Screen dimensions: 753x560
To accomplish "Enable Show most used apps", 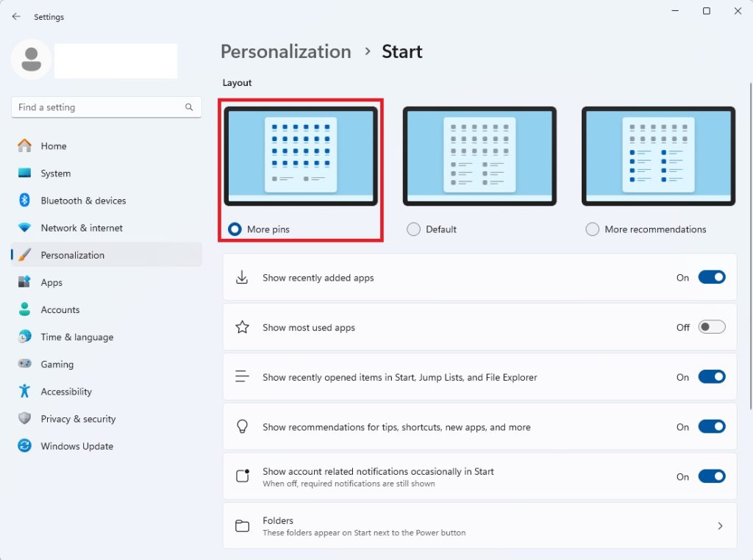I will click(x=711, y=326).
